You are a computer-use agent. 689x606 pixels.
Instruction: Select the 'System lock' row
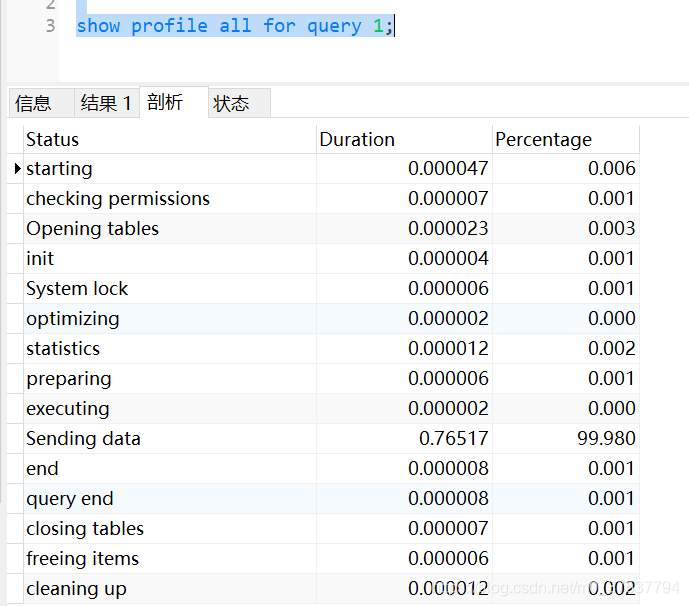323,288
